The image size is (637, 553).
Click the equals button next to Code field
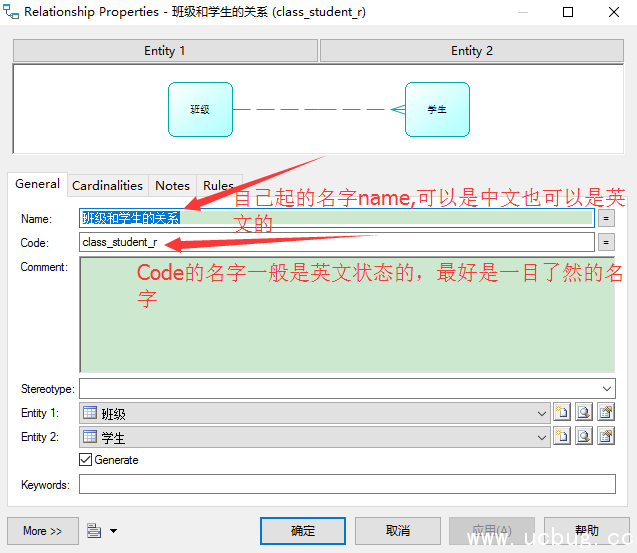click(606, 243)
